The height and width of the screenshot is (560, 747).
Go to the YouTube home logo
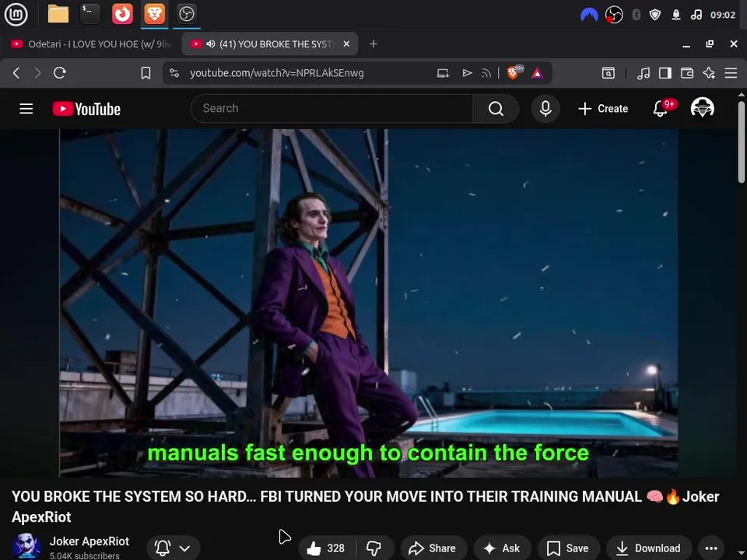coord(86,109)
